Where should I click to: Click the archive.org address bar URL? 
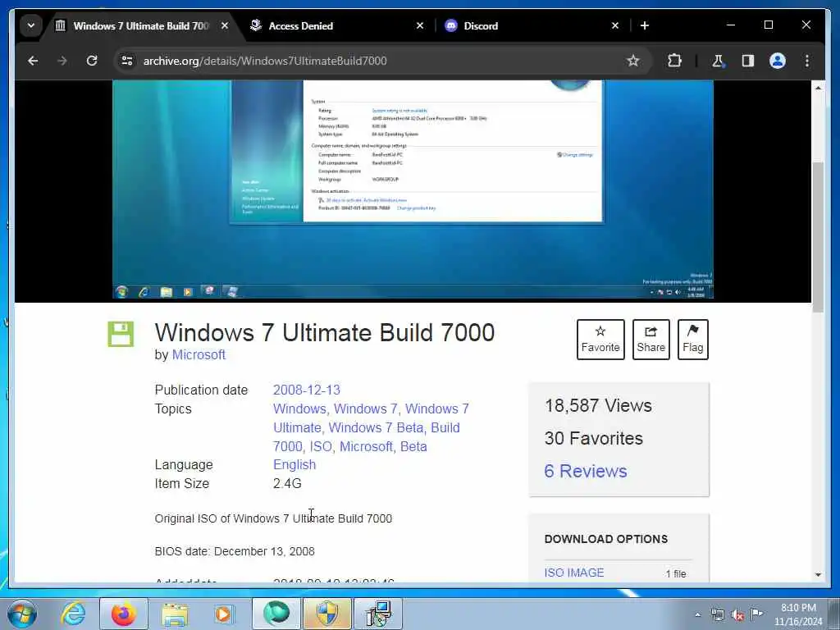pos(265,61)
